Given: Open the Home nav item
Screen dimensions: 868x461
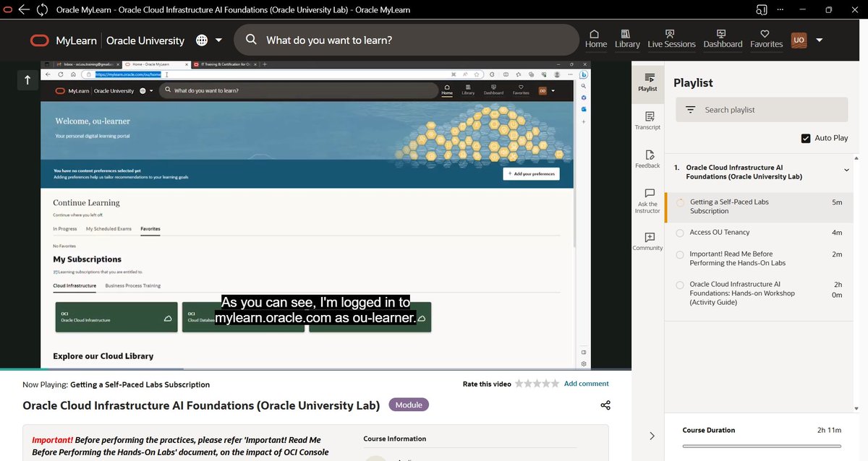Looking at the screenshot, I should tap(596, 39).
